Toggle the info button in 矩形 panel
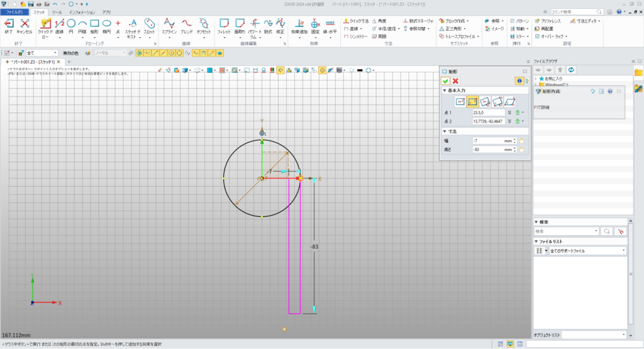The image size is (644, 349). (519, 81)
